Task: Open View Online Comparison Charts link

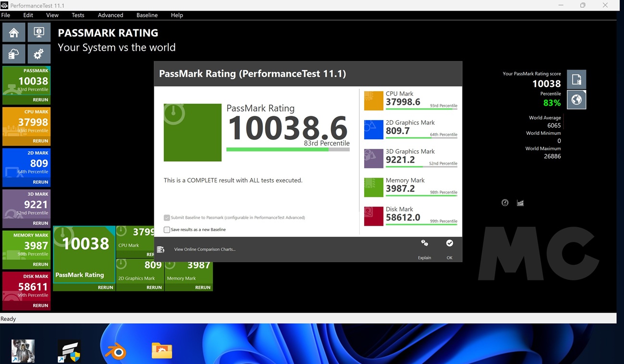Action: pyautogui.click(x=205, y=249)
